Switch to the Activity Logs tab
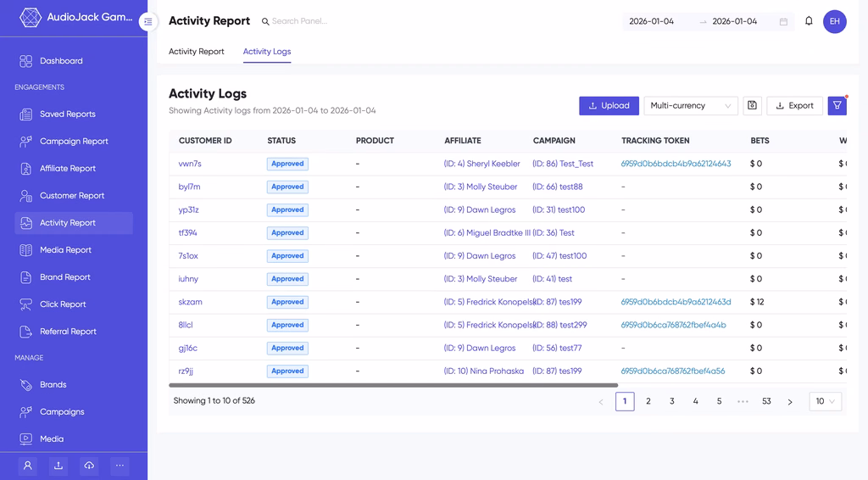The height and width of the screenshot is (480, 868). click(x=267, y=52)
